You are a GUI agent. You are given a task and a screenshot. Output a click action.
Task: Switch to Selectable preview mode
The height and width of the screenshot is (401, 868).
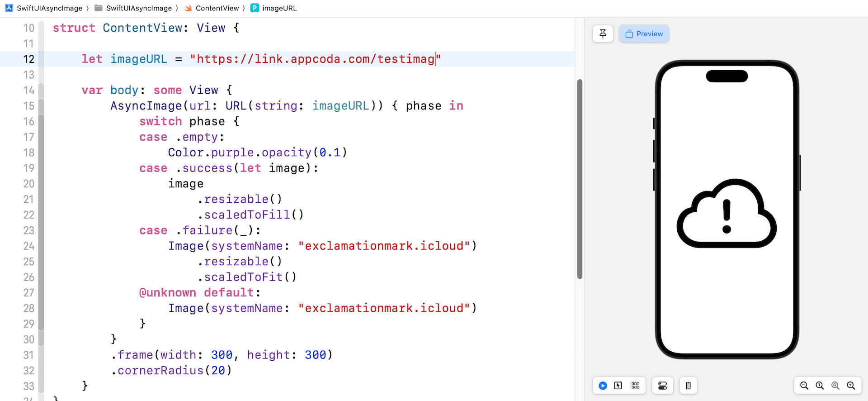pyautogui.click(x=618, y=386)
